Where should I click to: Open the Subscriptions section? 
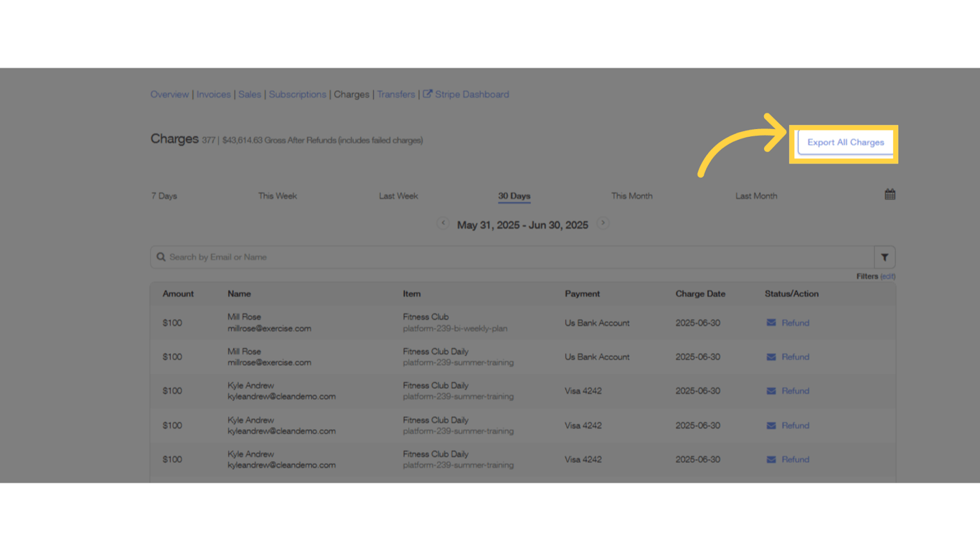(x=298, y=94)
